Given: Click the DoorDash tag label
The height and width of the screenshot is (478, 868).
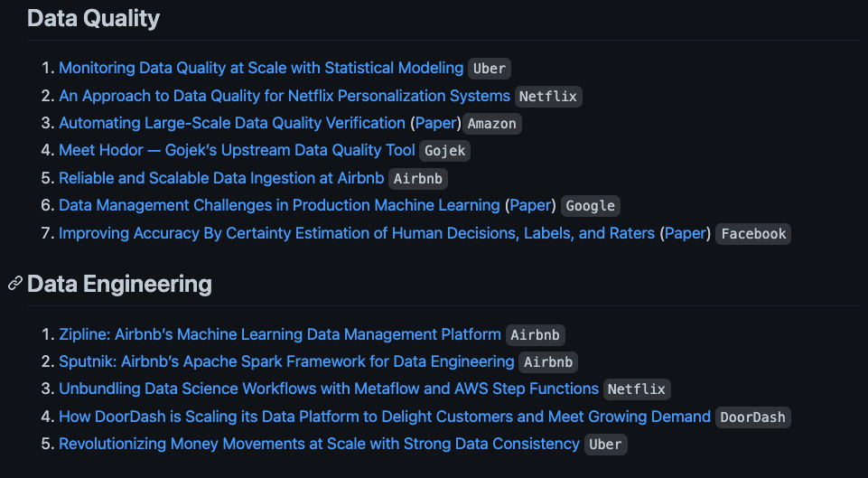Looking at the screenshot, I should (753, 417).
